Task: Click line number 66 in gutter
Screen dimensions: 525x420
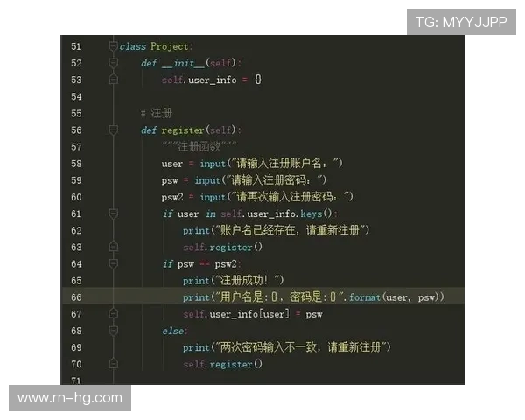Action: click(x=75, y=297)
